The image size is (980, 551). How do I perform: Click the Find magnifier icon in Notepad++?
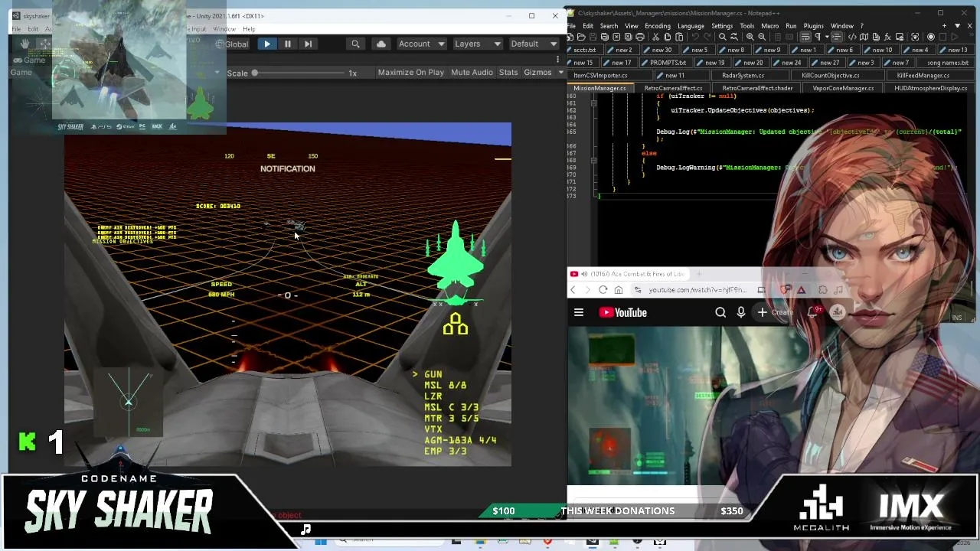[722, 37]
